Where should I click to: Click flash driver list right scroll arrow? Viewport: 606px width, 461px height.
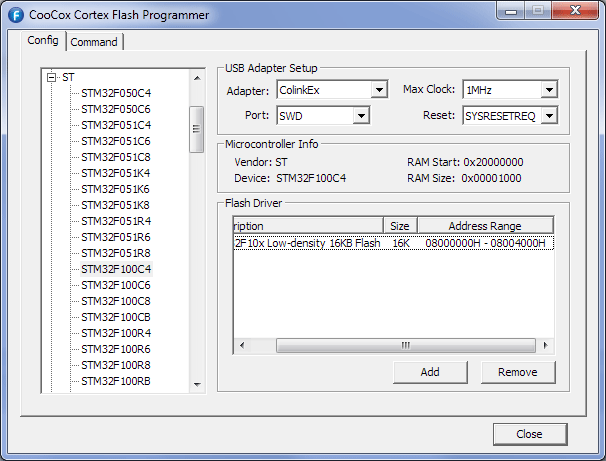coord(545,345)
